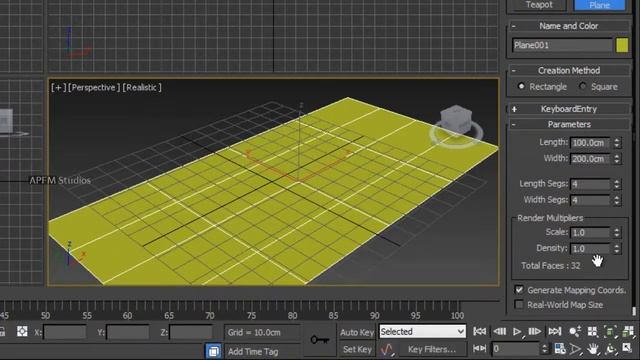Open object color swatch
Screen dimensions: 640x360
point(622,45)
